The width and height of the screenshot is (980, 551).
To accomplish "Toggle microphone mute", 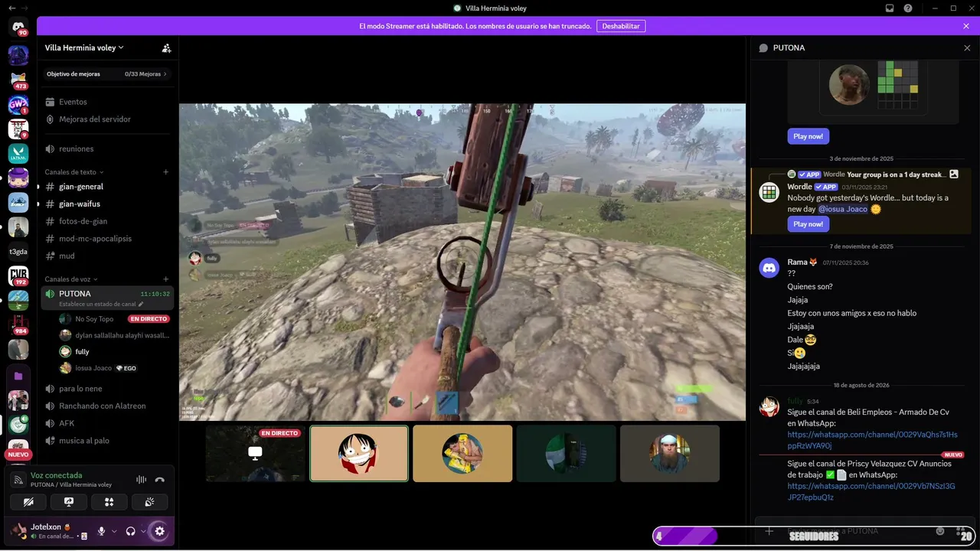I will [101, 531].
